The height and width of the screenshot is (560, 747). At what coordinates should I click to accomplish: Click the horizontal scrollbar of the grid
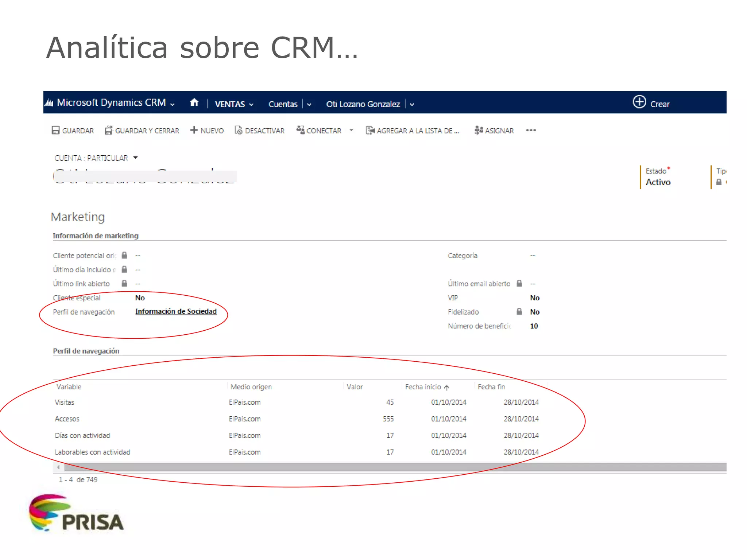pyautogui.click(x=395, y=467)
